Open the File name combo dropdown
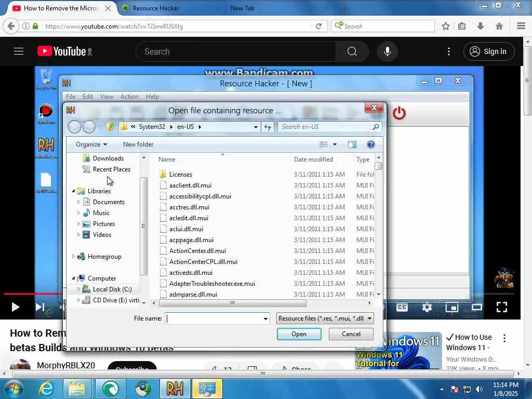Viewport: 532px width, 399px height. [x=265, y=318]
